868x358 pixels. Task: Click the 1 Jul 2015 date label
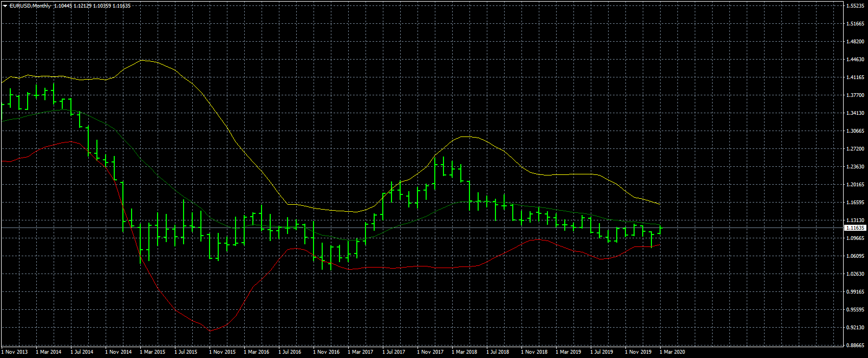click(x=186, y=352)
